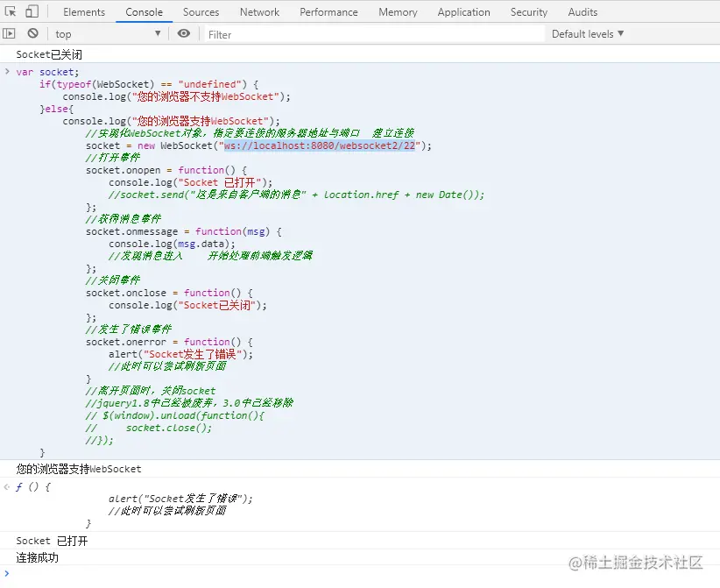
Task: Activate the inspect element picker icon
Action: [11, 11]
